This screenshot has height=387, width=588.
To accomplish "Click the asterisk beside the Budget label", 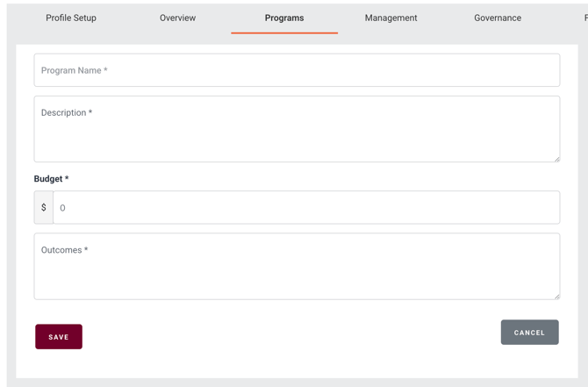I will tap(67, 179).
